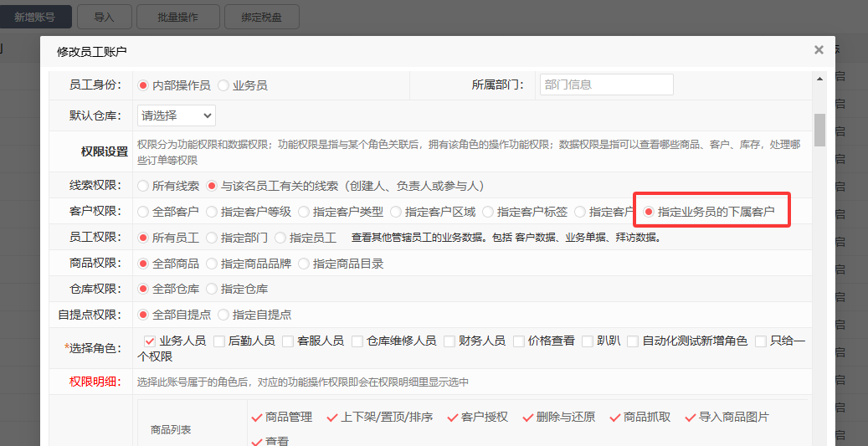
Task: Open the 批量操作 menu button
Action: coord(177,16)
